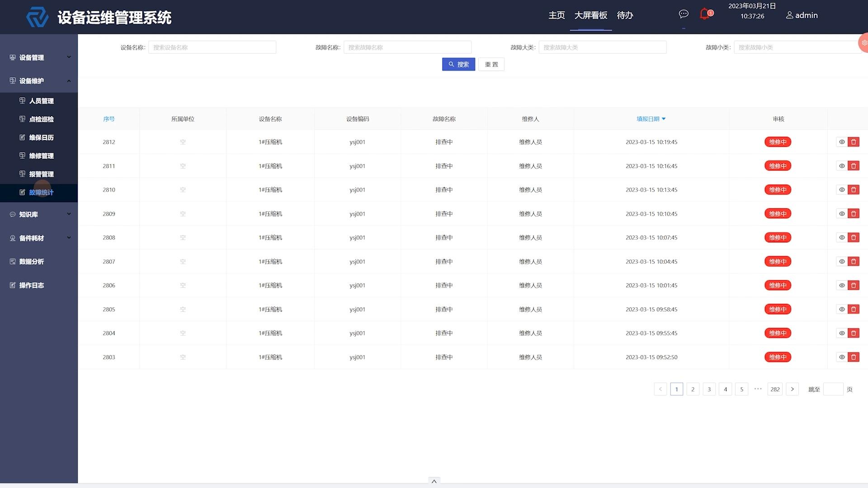The width and height of the screenshot is (868, 488).
Task: View details of row 2811 eye icon
Action: pos(842,166)
